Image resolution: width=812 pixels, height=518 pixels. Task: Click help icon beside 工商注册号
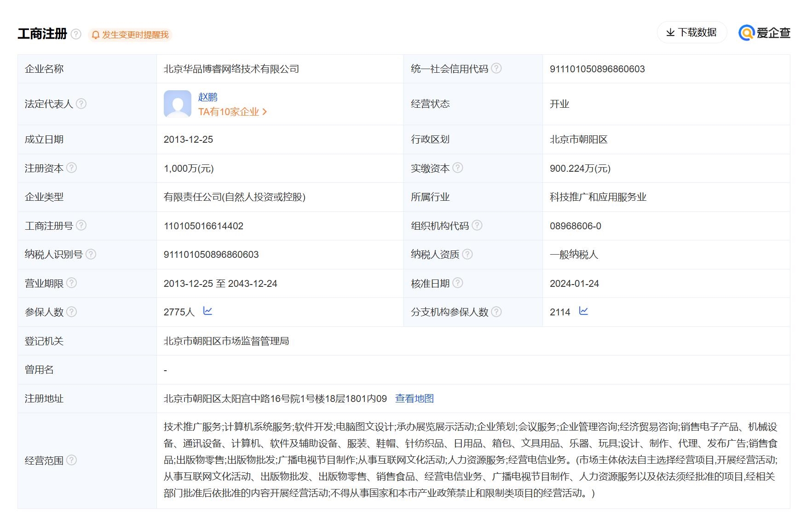[81, 226]
